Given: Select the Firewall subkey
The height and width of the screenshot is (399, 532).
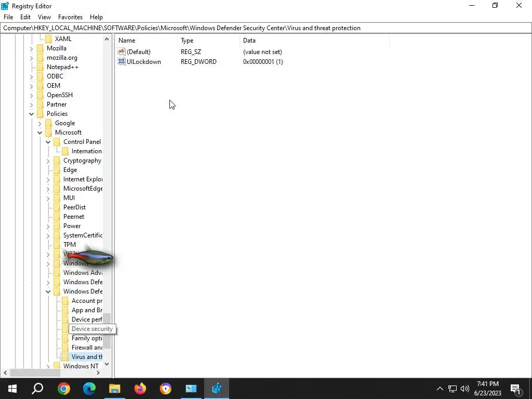Looking at the screenshot, I should click(x=87, y=348).
